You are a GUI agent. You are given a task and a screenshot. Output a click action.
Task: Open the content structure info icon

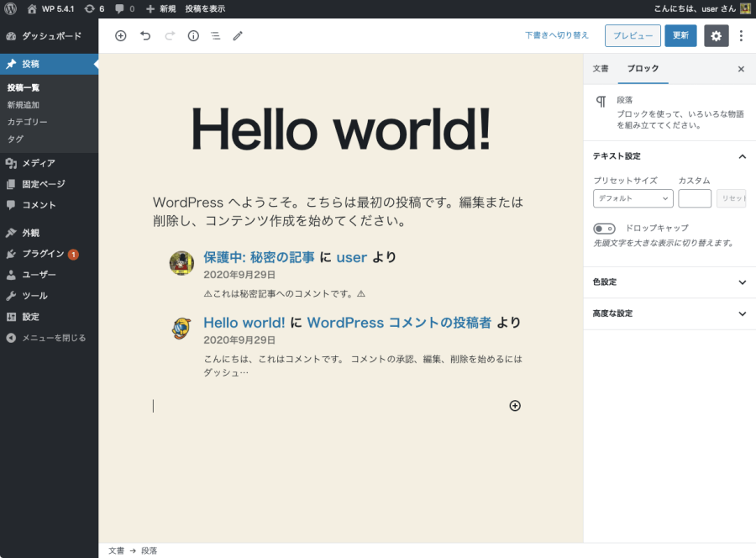[x=193, y=35]
